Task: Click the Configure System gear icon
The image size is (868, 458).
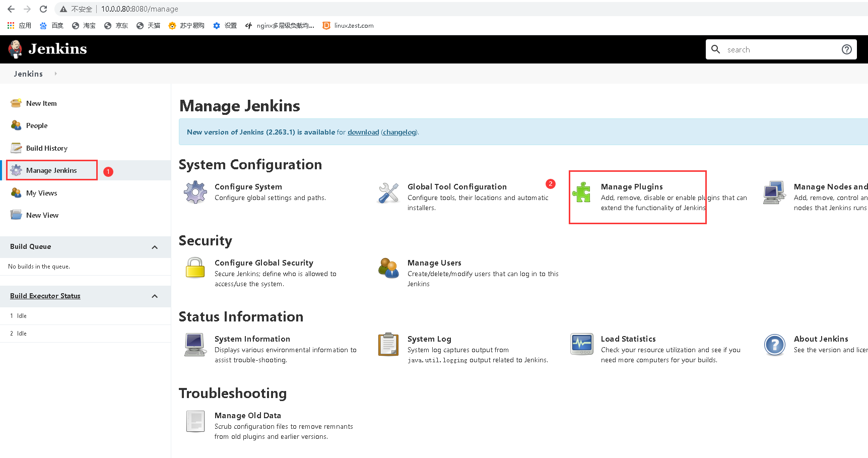Action: pyautogui.click(x=195, y=192)
